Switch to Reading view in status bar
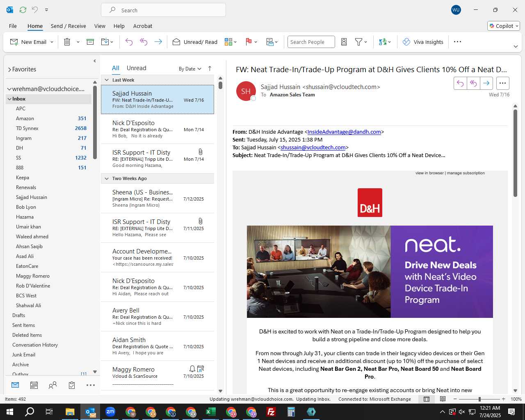The width and height of the screenshot is (525, 420). [x=443, y=399]
